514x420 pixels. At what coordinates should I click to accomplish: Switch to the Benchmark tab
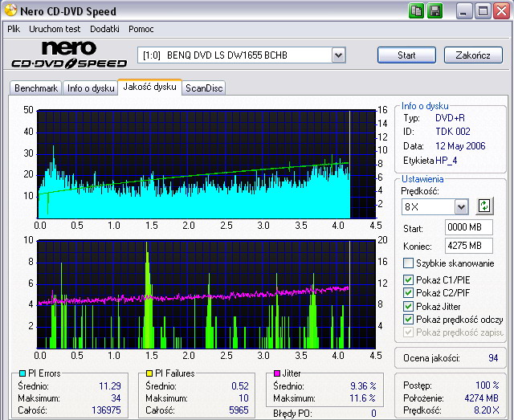click(35, 88)
